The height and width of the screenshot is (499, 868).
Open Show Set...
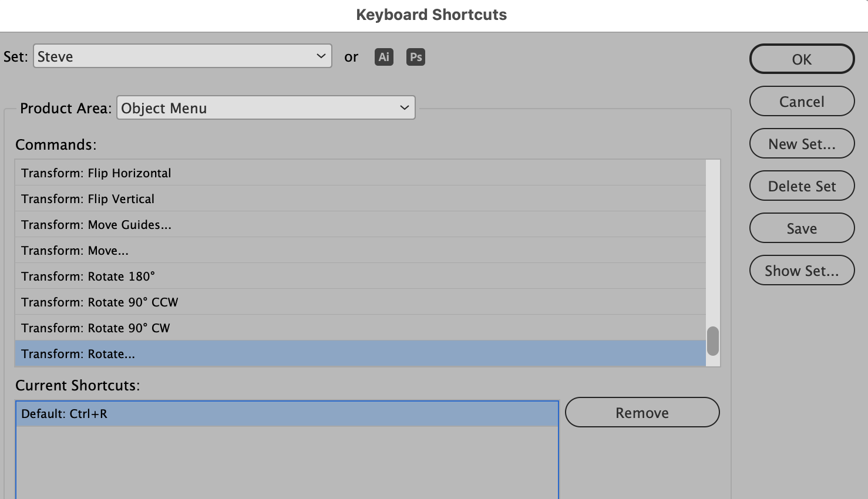802,270
